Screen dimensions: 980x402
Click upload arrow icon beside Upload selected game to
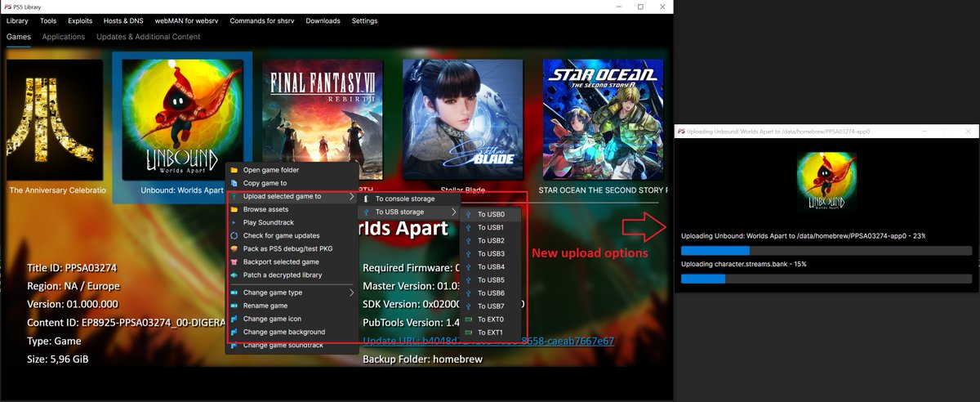[x=234, y=196]
